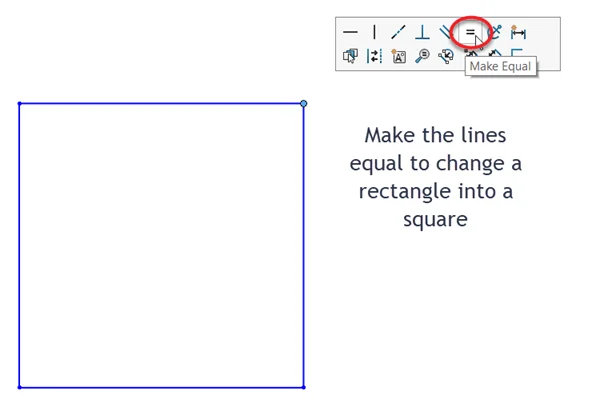Apply the Make Vertical relation icon
Image resolution: width=600 pixels, height=411 pixels.
pyautogui.click(x=374, y=32)
